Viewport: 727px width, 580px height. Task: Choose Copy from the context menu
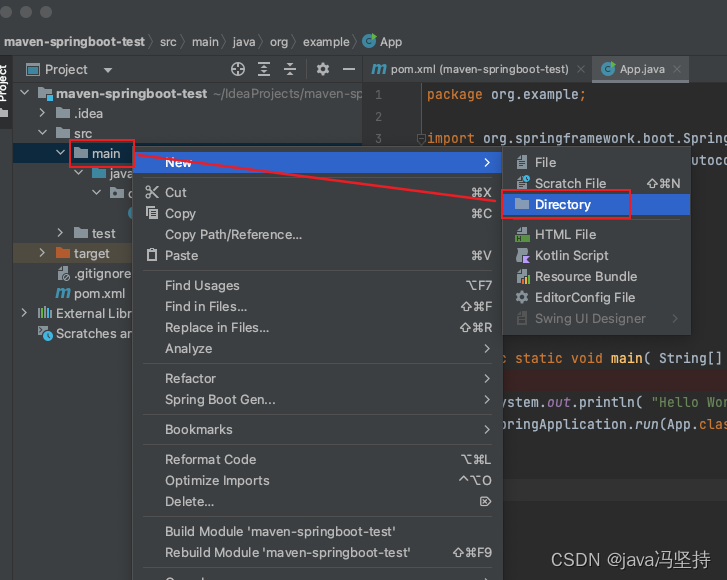318,213
